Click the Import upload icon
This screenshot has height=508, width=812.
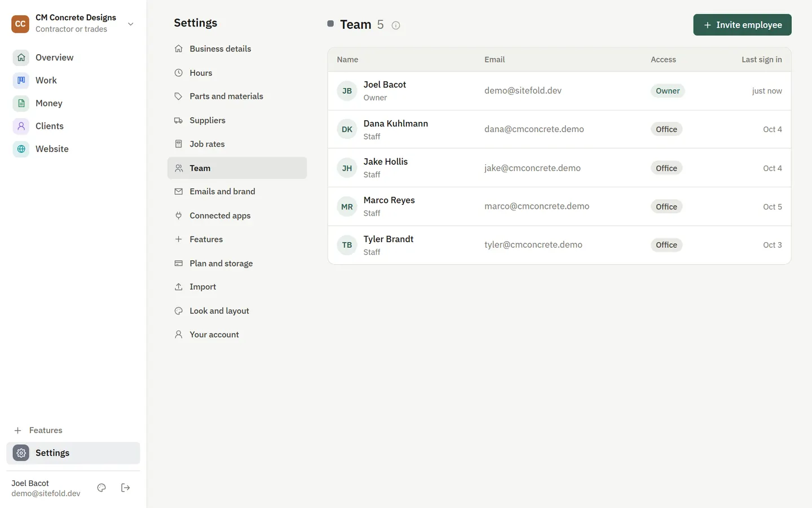179,287
